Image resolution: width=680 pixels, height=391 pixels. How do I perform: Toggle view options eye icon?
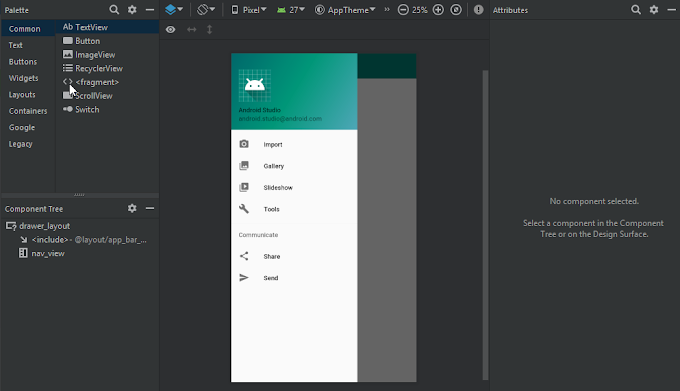pyautogui.click(x=170, y=29)
